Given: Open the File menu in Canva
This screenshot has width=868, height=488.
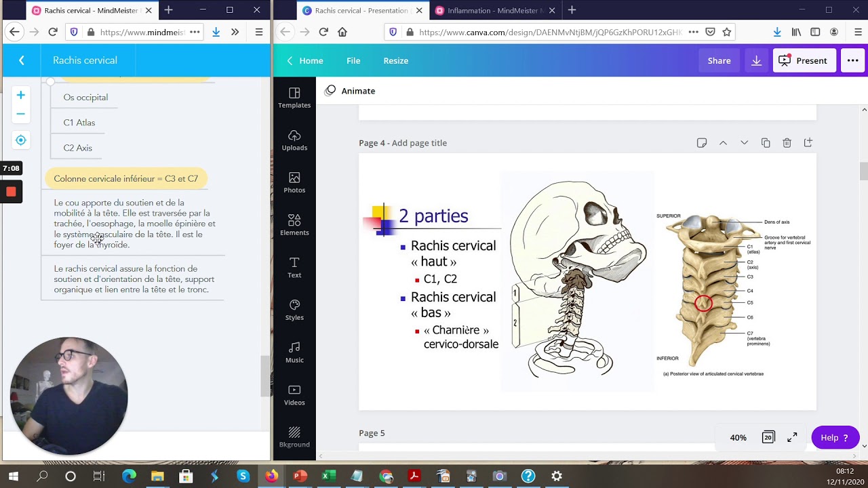Looking at the screenshot, I should point(353,60).
